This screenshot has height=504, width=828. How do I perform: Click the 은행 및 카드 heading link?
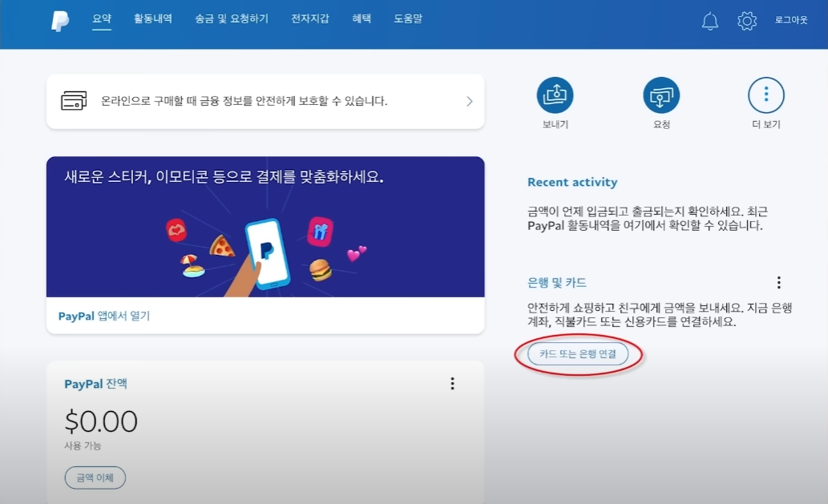pos(556,283)
